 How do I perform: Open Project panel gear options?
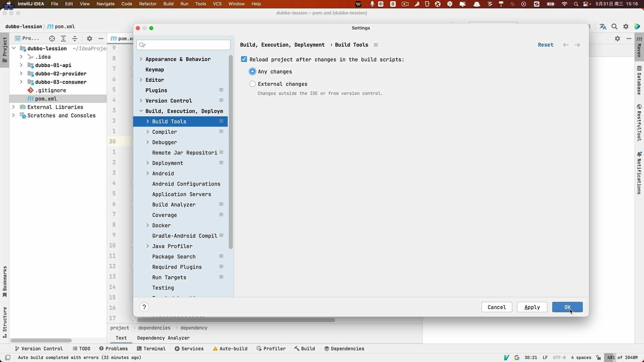[x=89, y=39]
